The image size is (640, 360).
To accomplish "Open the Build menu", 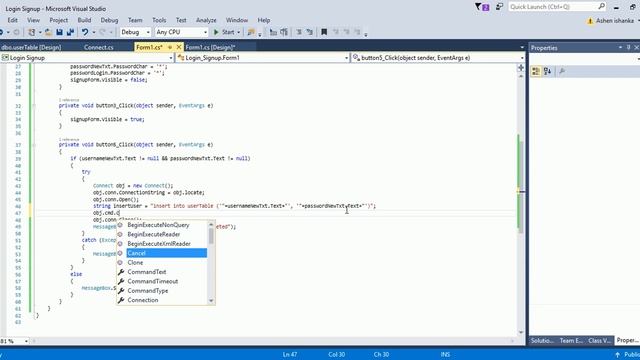I will coord(84,20).
